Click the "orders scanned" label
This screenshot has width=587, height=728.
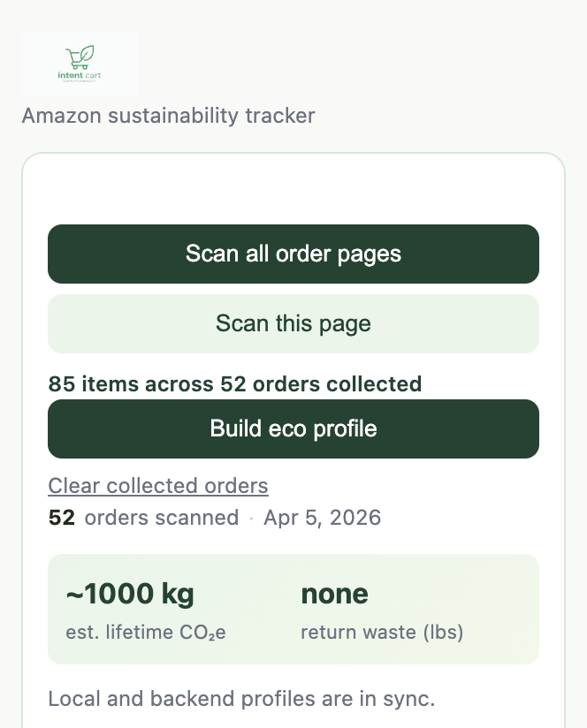(x=162, y=518)
